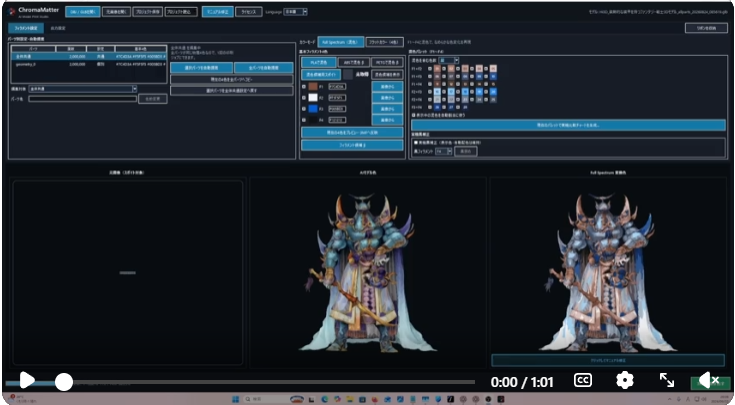Enter fullscreen with the expand arrows icon
The width and height of the screenshot is (735, 405).
667,380
